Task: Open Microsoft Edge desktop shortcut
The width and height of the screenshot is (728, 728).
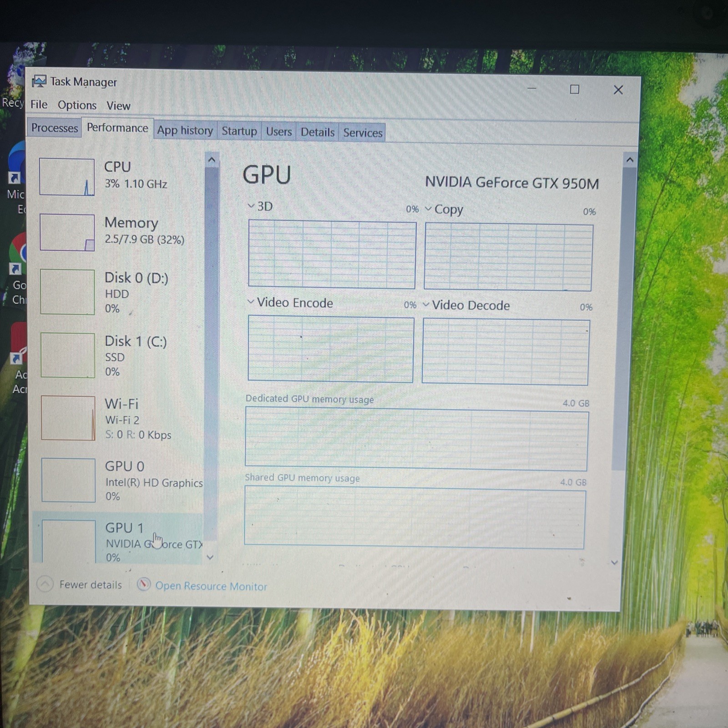Action: tap(16, 177)
